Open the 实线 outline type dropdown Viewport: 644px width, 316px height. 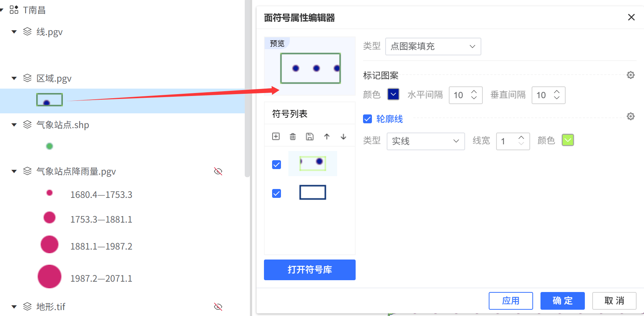click(x=426, y=141)
